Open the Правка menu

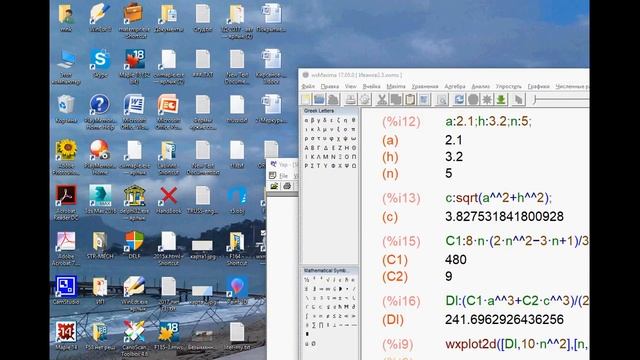(329, 86)
